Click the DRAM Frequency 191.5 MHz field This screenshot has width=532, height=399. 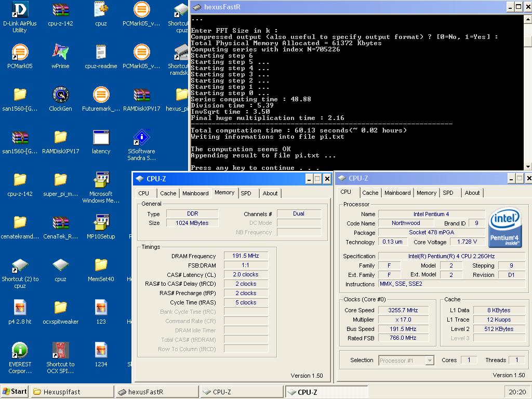[246, 256]
